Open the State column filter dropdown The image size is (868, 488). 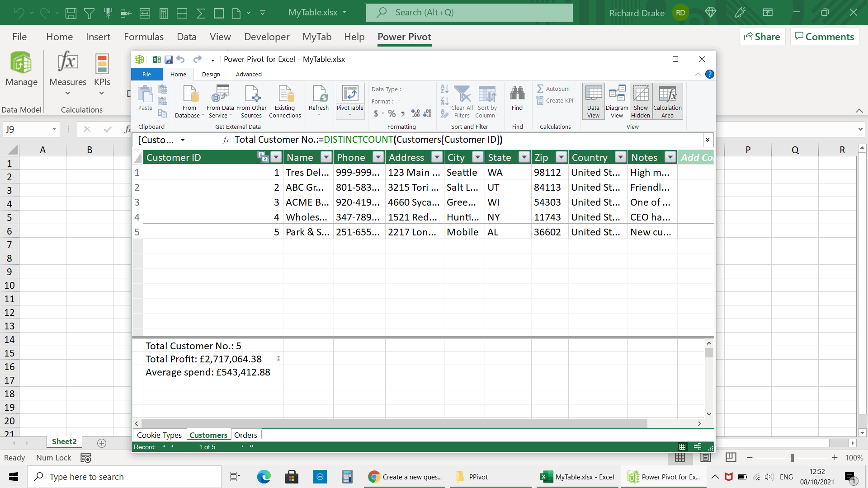pos(524,157)
